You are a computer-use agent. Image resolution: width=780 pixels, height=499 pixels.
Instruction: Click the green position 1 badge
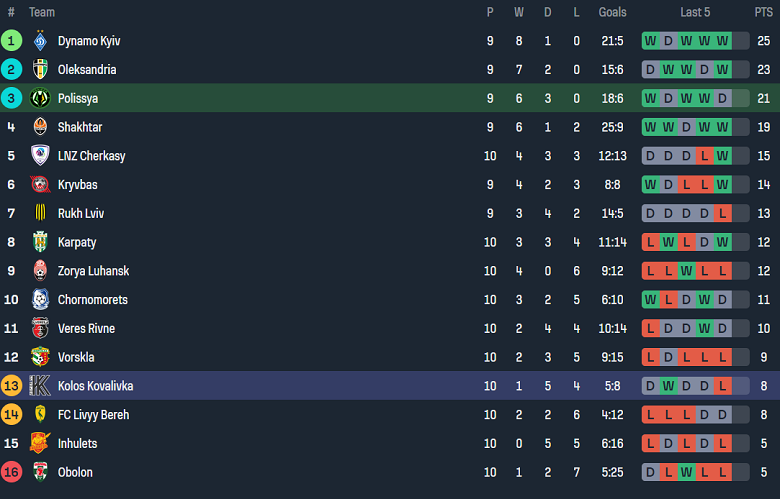[x=11, y=41]
